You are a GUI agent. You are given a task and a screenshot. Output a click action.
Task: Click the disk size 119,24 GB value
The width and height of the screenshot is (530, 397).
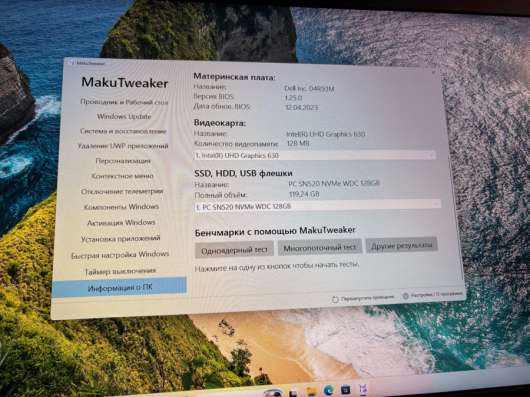tap(305, 194)
